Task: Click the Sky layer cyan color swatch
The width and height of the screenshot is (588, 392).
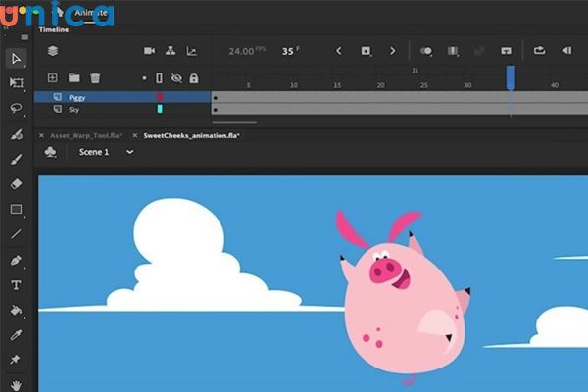Action: point(160,109)
